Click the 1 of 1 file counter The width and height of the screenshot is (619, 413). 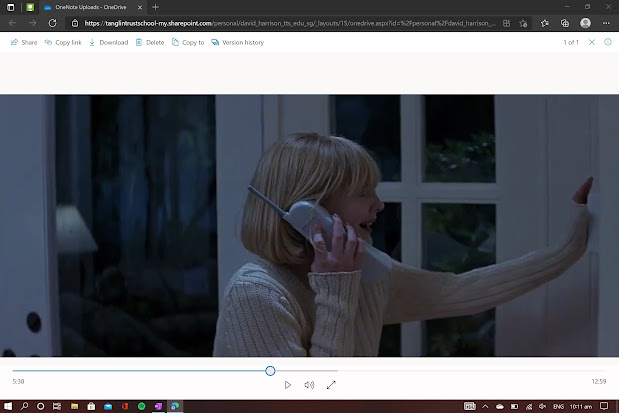click(x=571, y=42)
